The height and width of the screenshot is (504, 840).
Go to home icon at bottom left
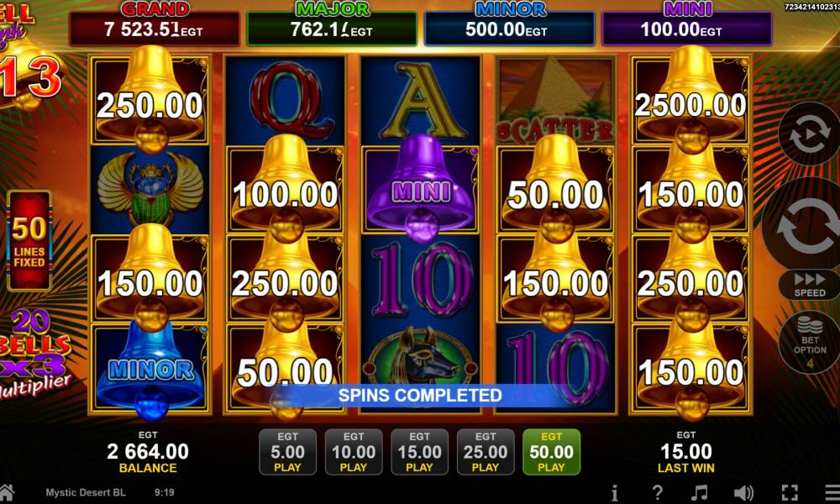(x=7, y=491)
